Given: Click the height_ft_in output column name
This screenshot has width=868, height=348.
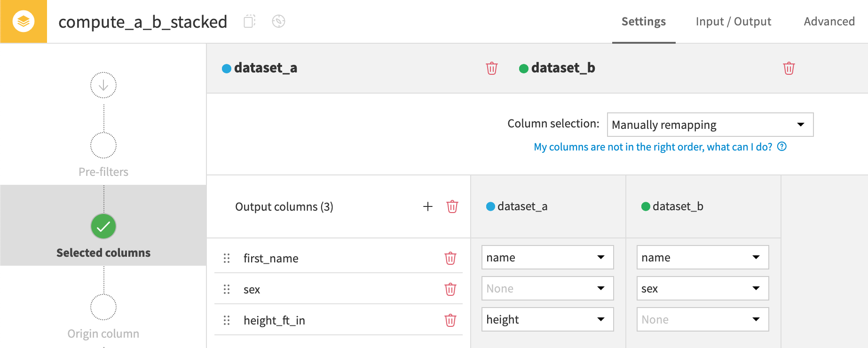Looking at the screenshot, I should pyautogui.click(x=274, y=320).
